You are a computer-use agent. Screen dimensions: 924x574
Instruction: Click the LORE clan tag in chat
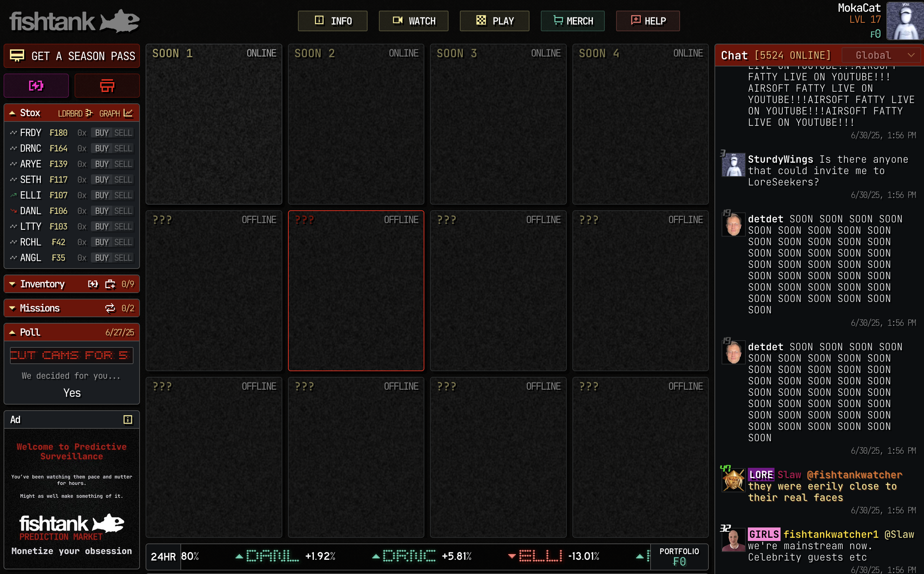pos(761,475)
